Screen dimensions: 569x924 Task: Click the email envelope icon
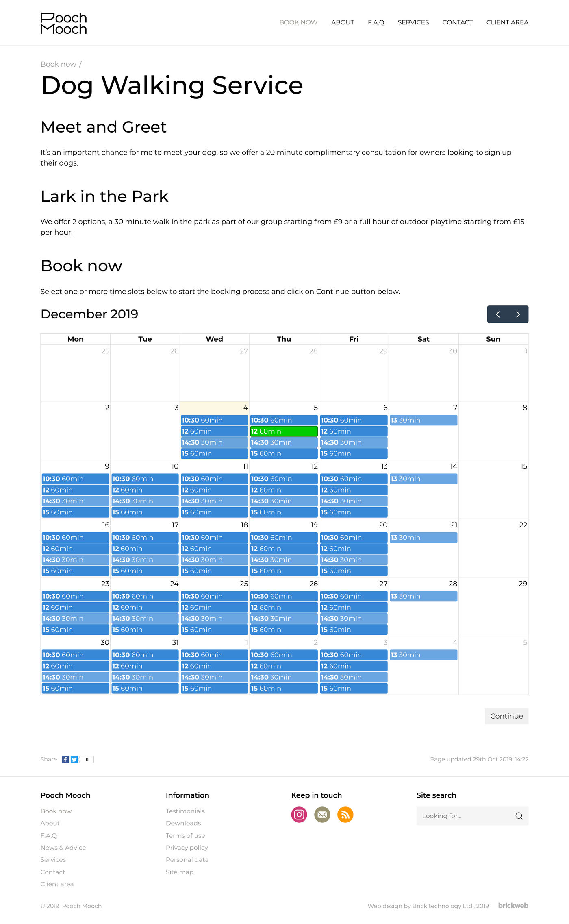pyautogui.click(x=322, y=815)
